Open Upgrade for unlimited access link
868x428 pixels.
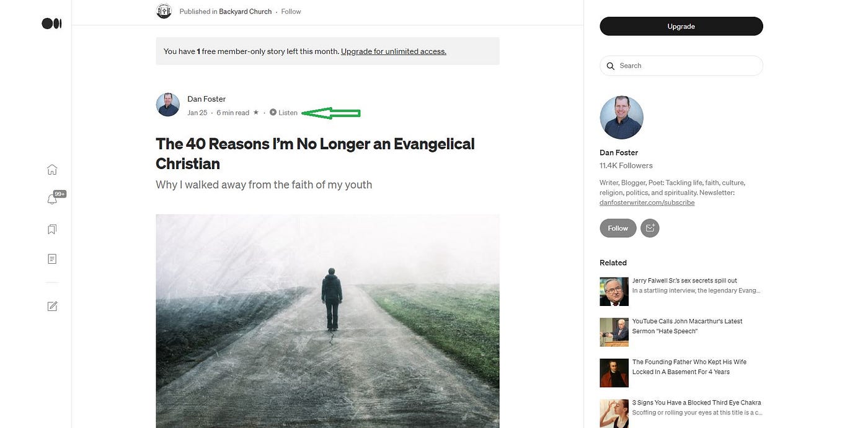[x=394, y=51]
